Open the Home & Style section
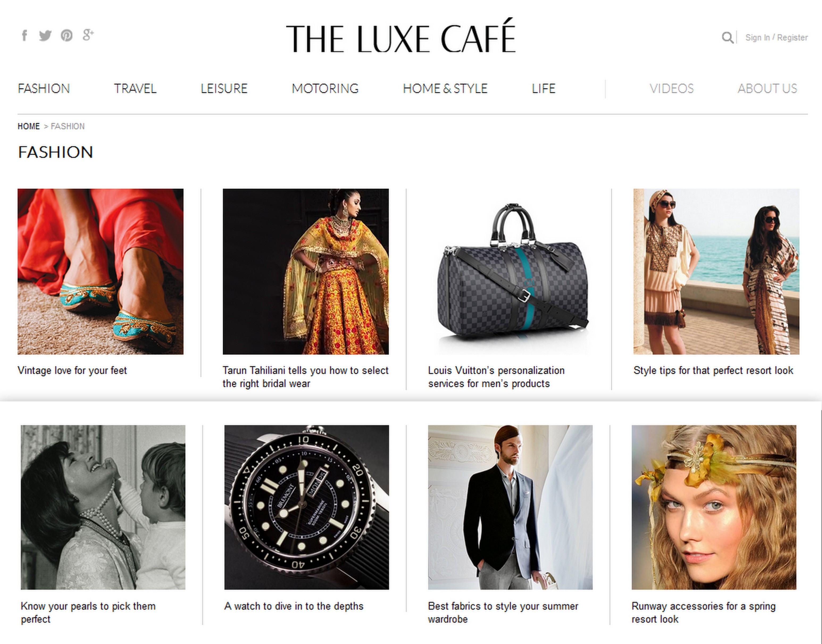Image resolution: width=822 pixels, height=644 pixels. tap(445, 88)
